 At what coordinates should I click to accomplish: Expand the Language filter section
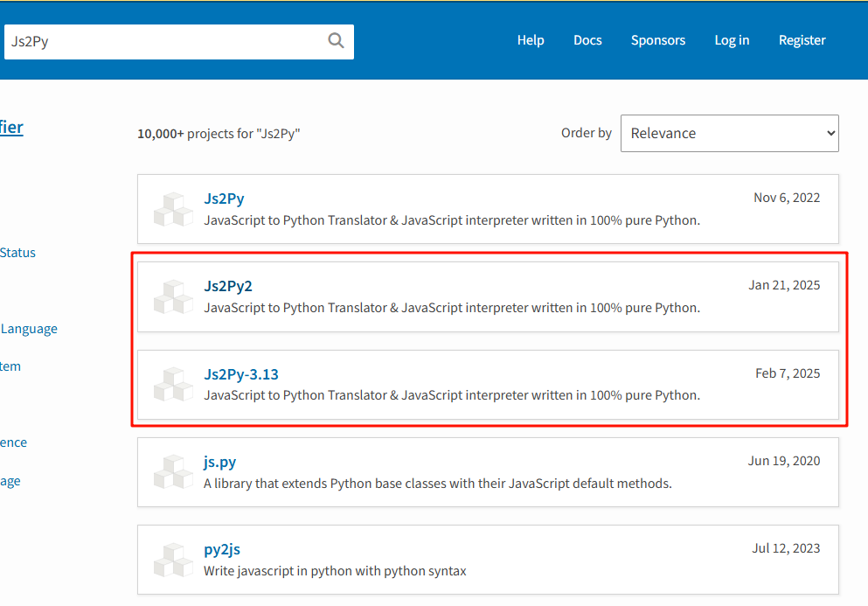29,328
